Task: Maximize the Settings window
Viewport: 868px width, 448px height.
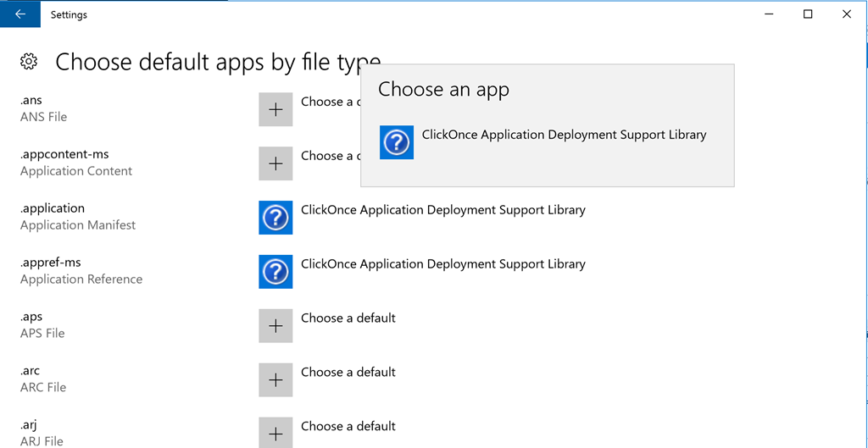Action: click(x=808, y=14)
